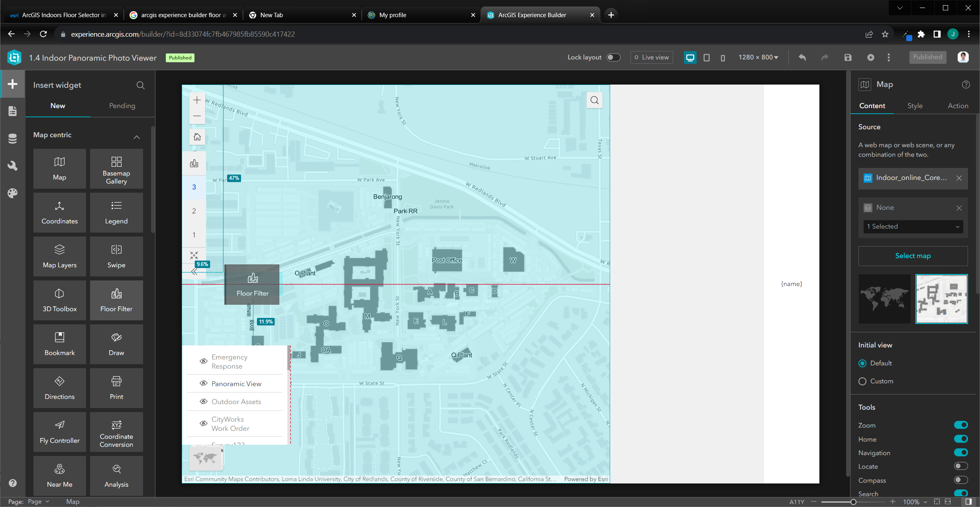Click the map home button

[x=197, y=137]
